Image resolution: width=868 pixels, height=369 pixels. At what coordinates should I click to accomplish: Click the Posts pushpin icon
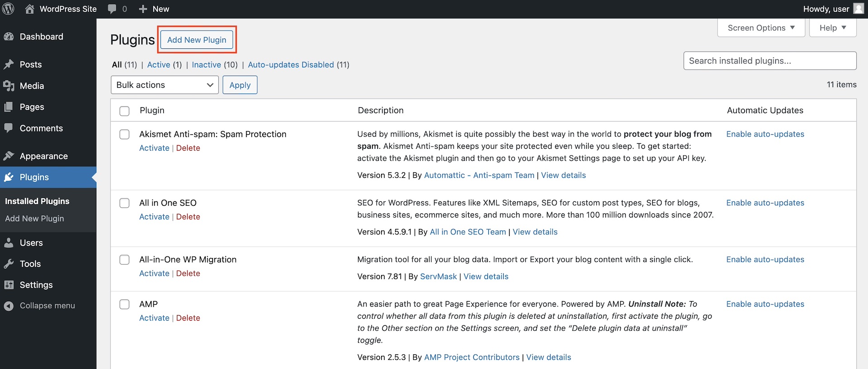(9, 65)
